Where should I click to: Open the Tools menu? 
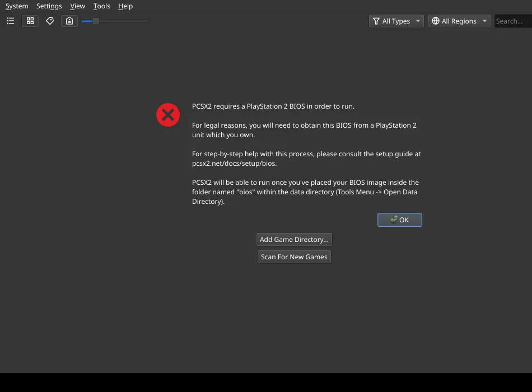tap(102, 6)
